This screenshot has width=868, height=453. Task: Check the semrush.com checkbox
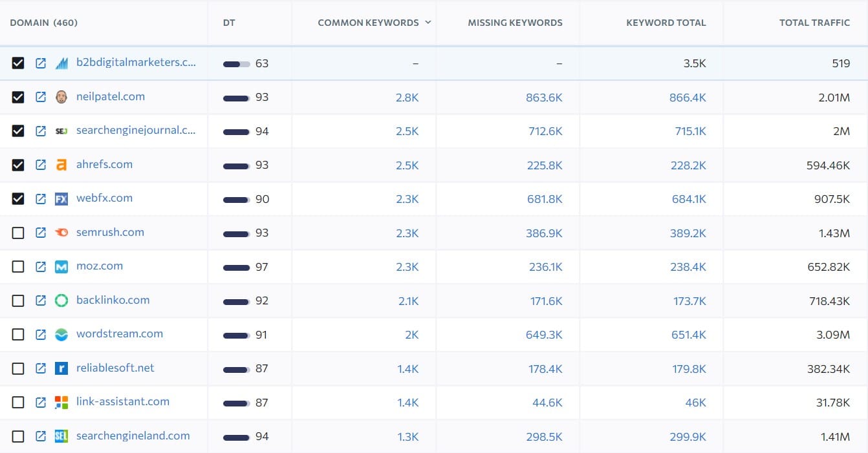18,233
